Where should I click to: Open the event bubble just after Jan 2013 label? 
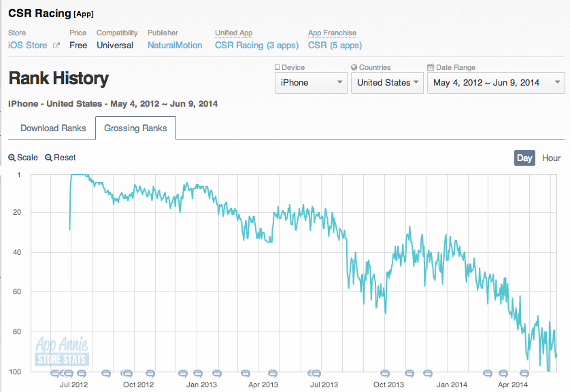217,373
